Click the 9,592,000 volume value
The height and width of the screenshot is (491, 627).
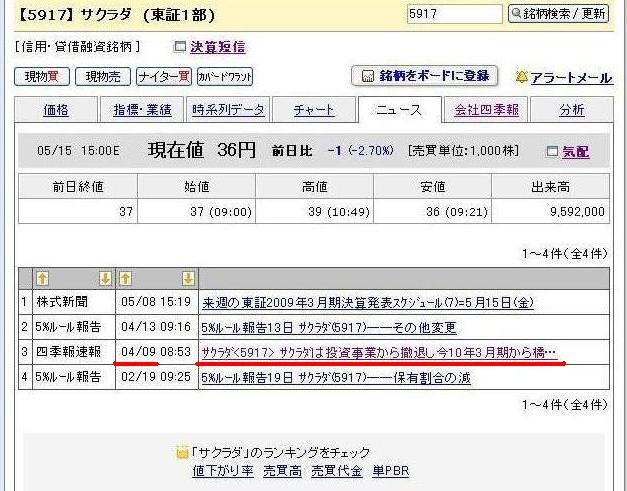[577, 212]
